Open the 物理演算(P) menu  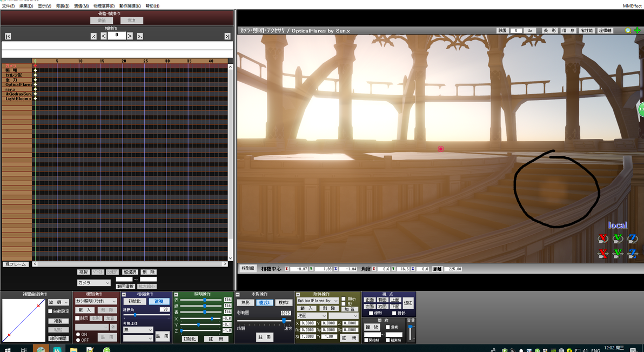coord(104,6)
